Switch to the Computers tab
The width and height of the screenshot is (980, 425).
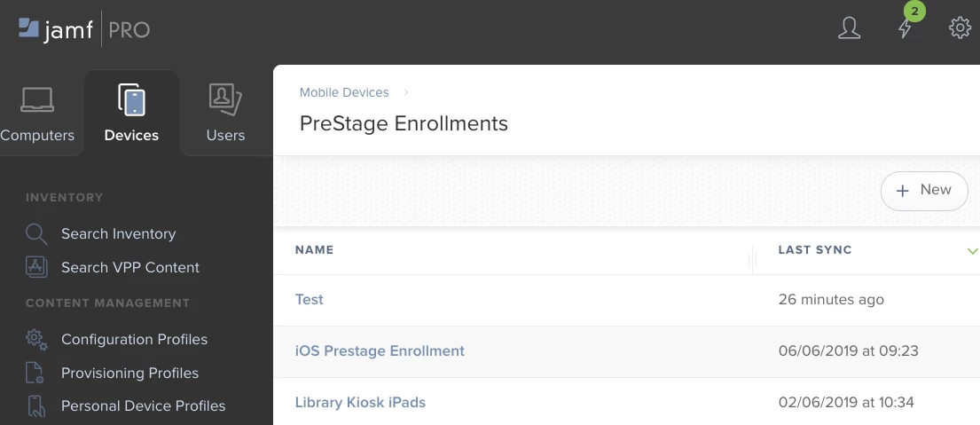click(x=37, y=114)
